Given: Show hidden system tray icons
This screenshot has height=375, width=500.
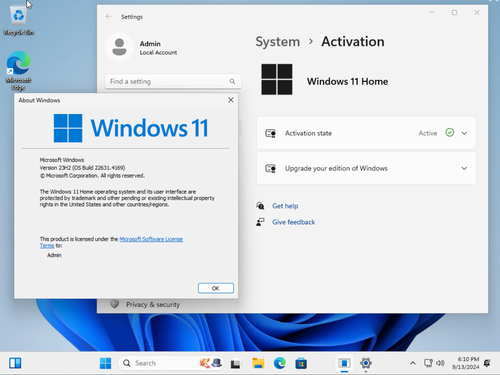Looking at the screenshot, I should click(x=413, y=363).
